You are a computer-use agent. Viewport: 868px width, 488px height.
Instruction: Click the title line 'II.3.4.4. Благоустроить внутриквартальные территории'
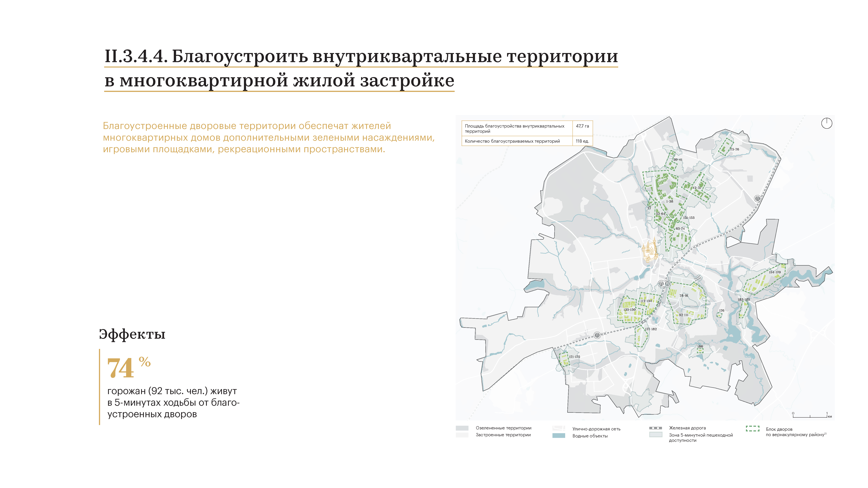point(361,56)
